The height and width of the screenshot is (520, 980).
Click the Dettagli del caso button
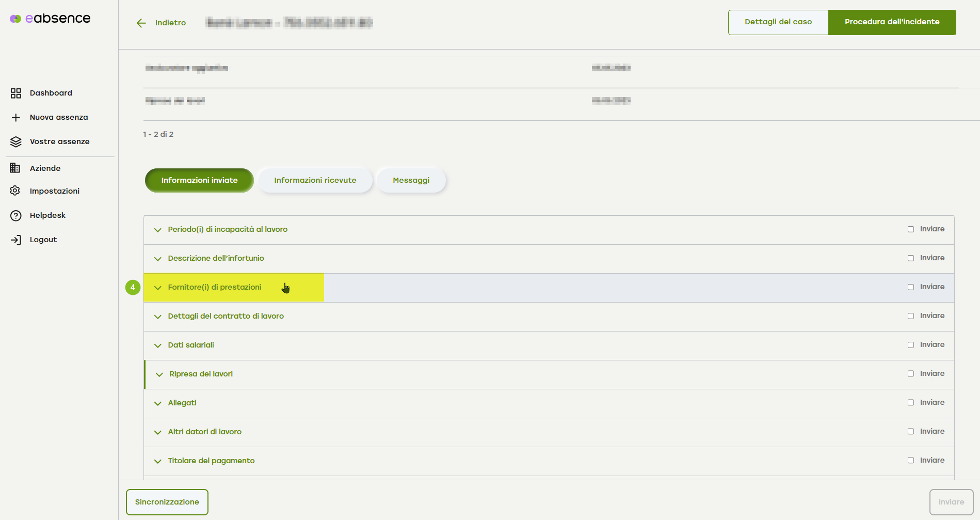(x=778, y=22)
